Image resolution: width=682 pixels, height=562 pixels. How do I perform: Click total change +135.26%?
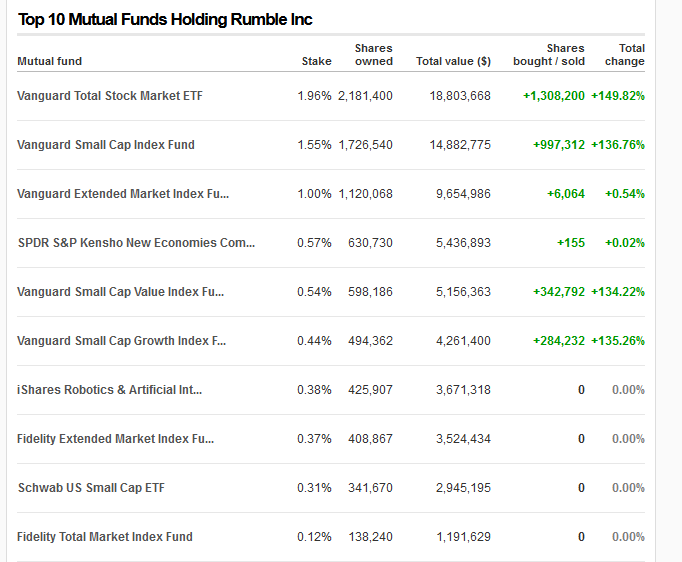618,341
